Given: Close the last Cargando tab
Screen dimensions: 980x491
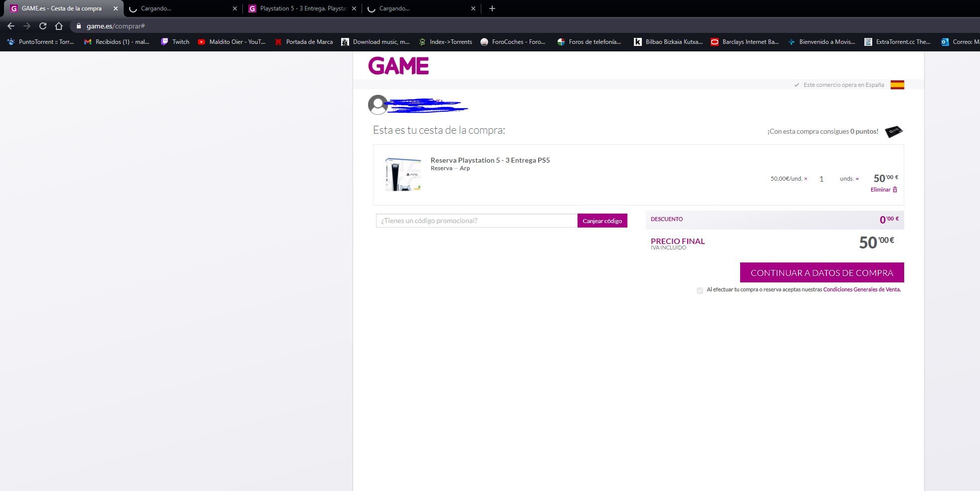Looking at the screenshot, I should [473, 8].
